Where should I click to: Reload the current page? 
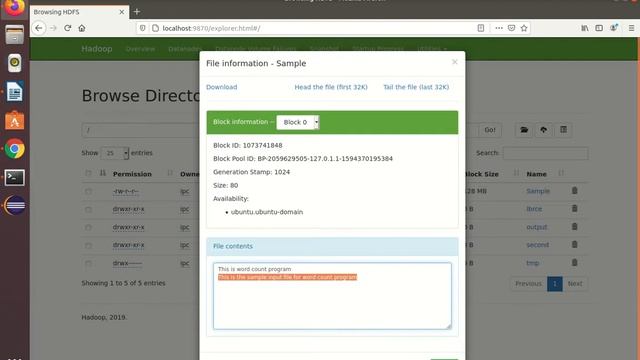[67, 28]
